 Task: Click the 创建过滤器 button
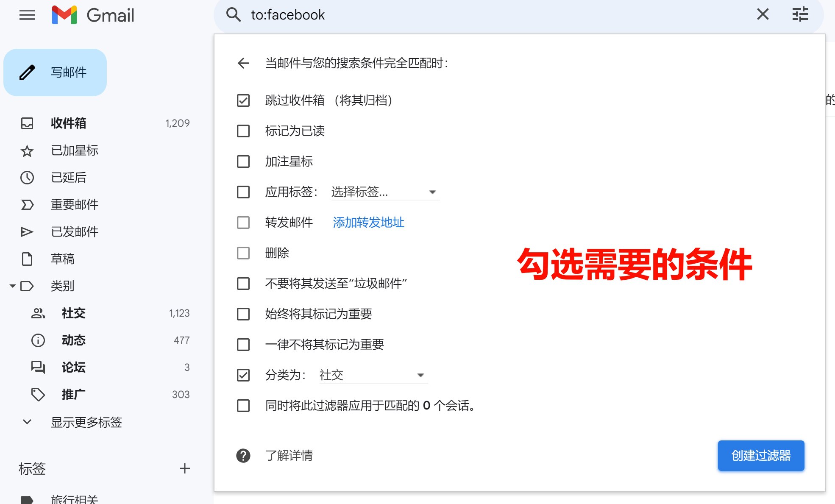click(761, 456)
